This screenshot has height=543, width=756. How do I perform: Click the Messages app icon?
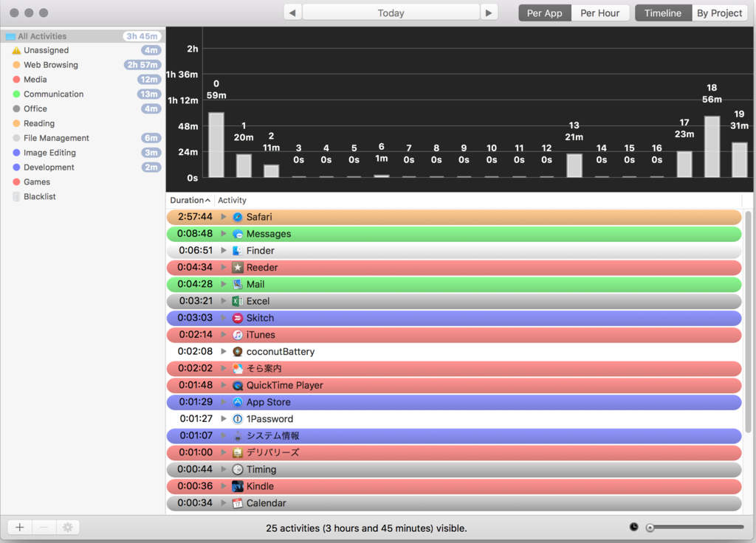pos(238,234)
